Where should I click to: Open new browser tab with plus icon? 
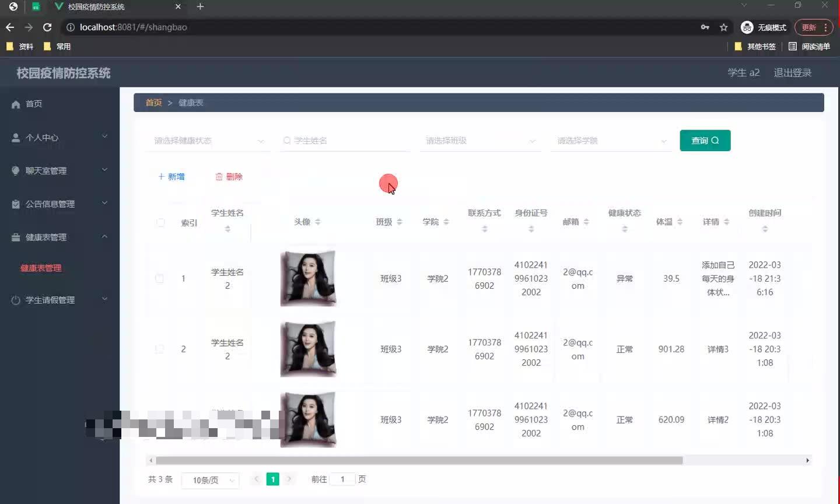200,6
